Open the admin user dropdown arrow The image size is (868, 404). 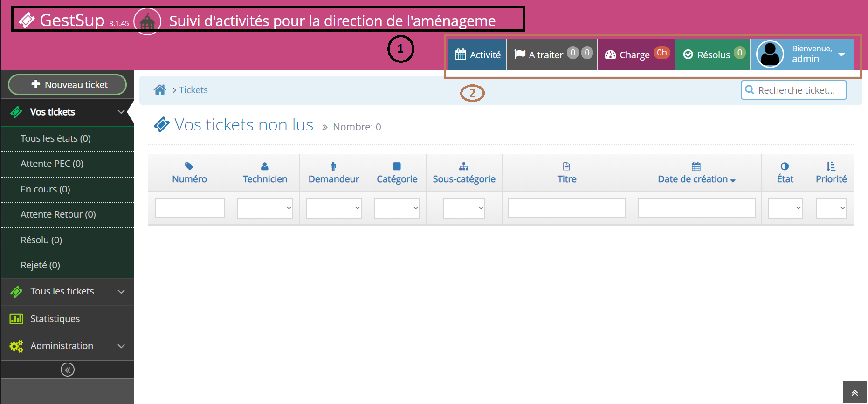click(841, 55)
